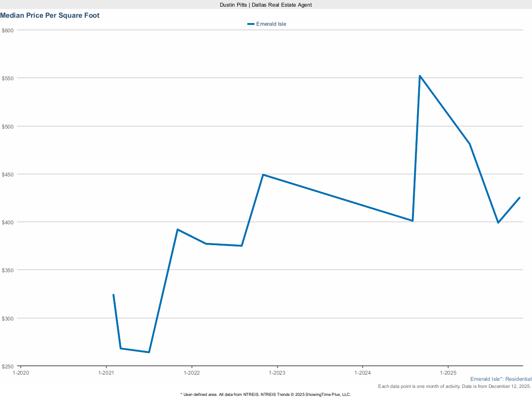Image resolution: width=532 pixels, height=399 pixels.
Task: Click the 1-2025 x-axis label
Action: [448, 373]
